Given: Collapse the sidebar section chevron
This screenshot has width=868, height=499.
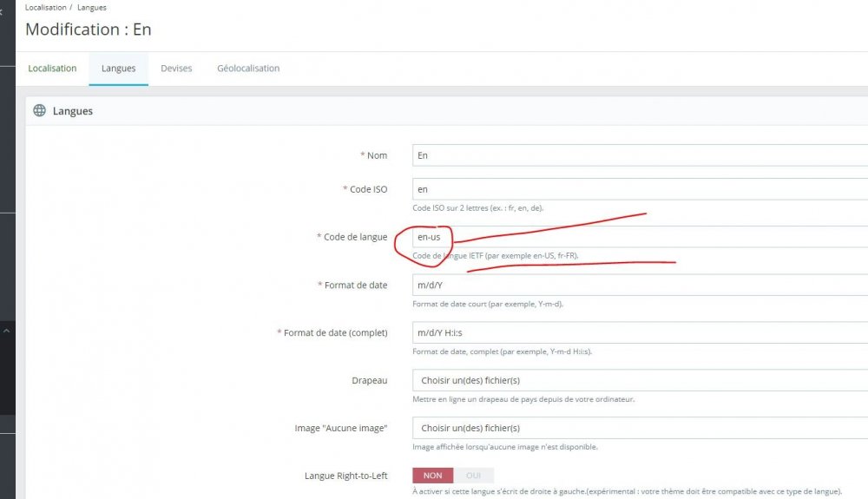Looking at the screenshot, I should pyautogui.click(x=7, y=331).
